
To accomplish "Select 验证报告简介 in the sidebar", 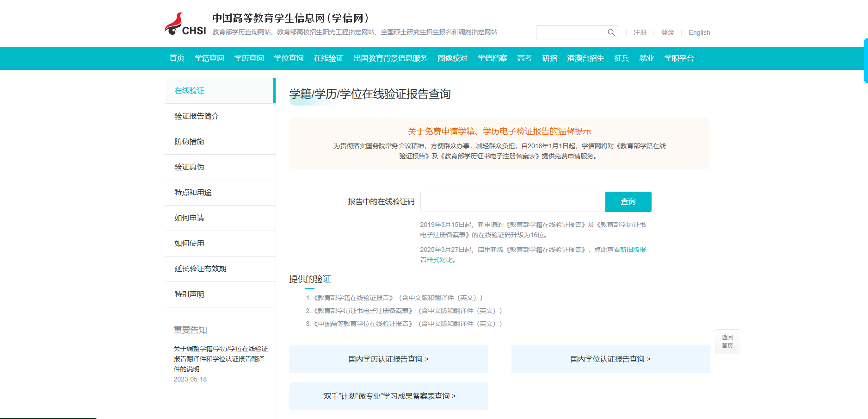I will click(x=197, y=116).
